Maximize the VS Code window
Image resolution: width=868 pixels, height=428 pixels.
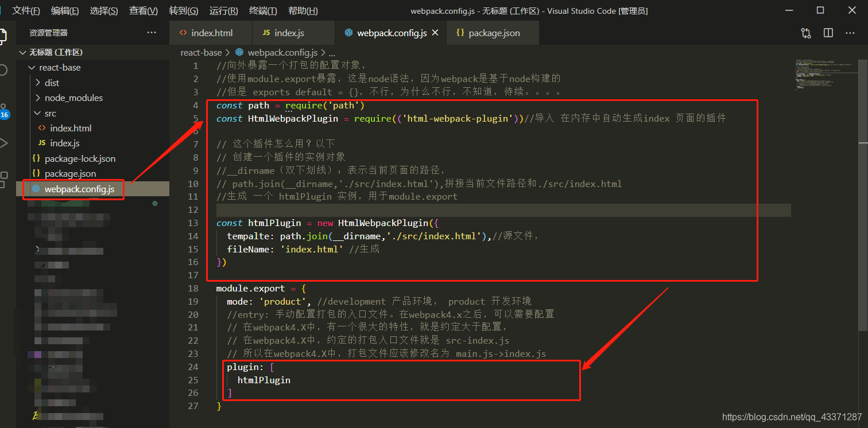[820, 10]
